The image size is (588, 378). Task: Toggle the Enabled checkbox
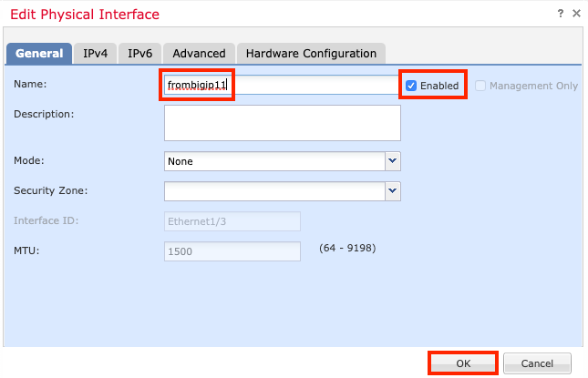point(411,86)
